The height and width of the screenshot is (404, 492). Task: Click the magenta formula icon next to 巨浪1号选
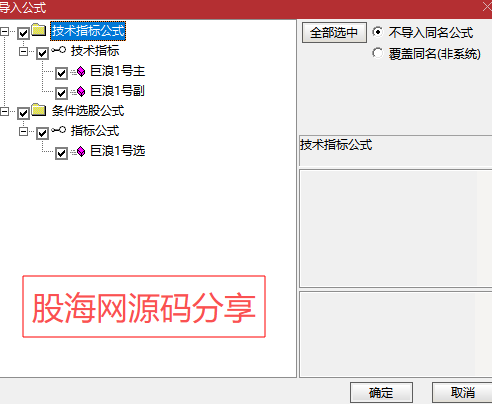(x=81, y=151)
